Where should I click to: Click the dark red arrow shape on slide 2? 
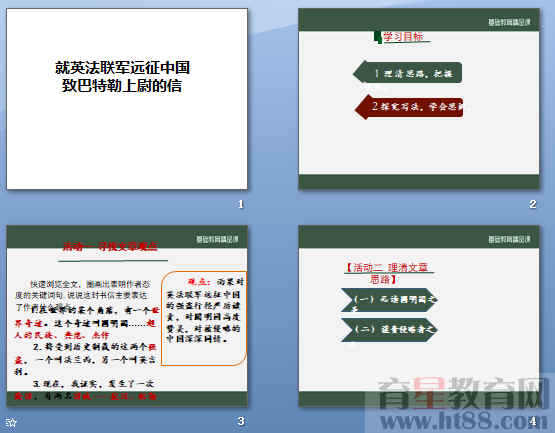(409, 107)
